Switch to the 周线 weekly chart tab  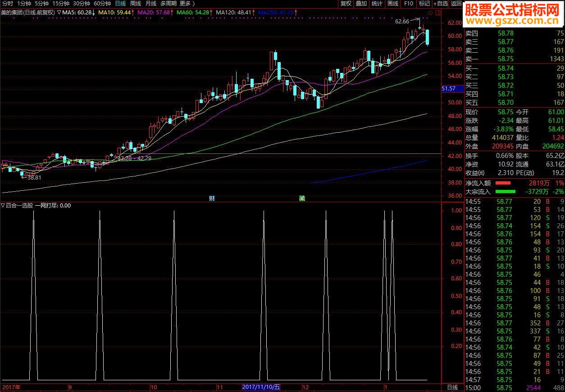136,4
